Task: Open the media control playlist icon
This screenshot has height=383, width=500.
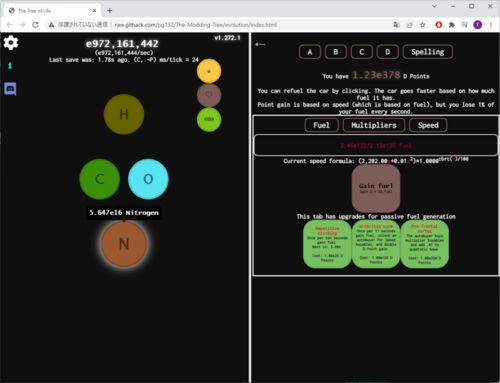Action: (464, 25)
